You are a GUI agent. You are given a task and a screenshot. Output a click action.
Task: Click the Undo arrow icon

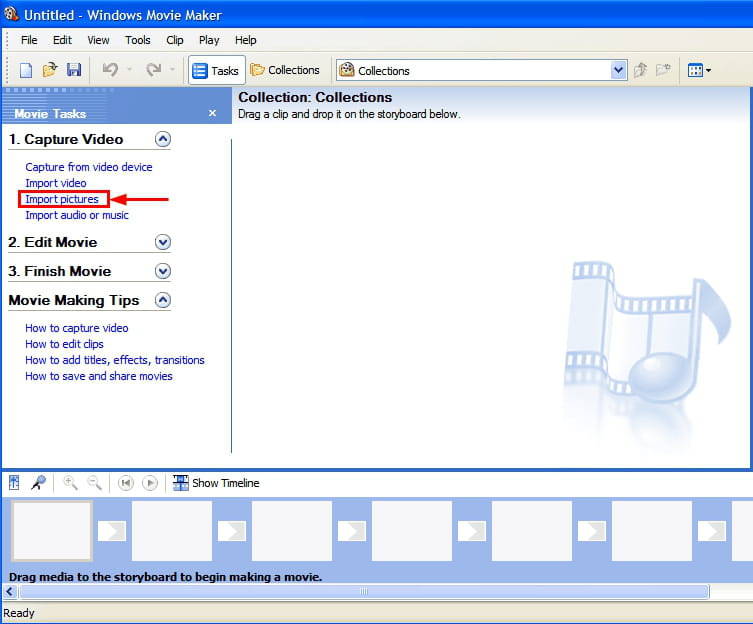pos(110,70)
